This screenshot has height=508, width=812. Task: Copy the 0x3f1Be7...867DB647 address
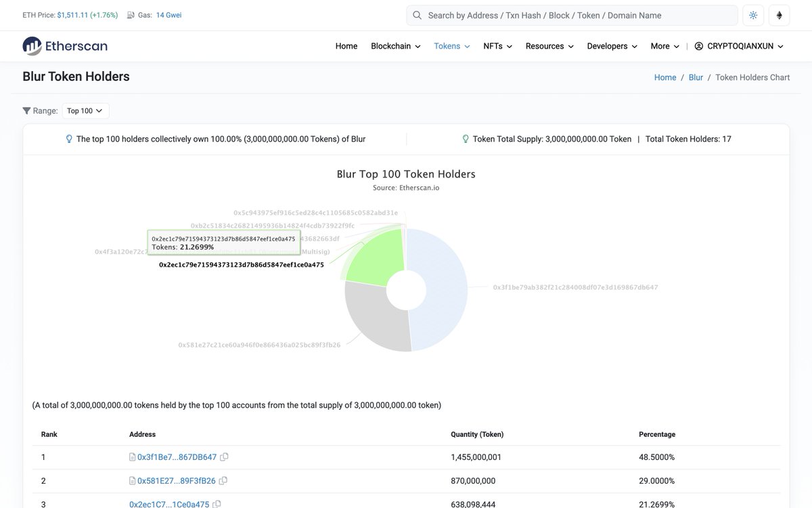pos(225,457)
